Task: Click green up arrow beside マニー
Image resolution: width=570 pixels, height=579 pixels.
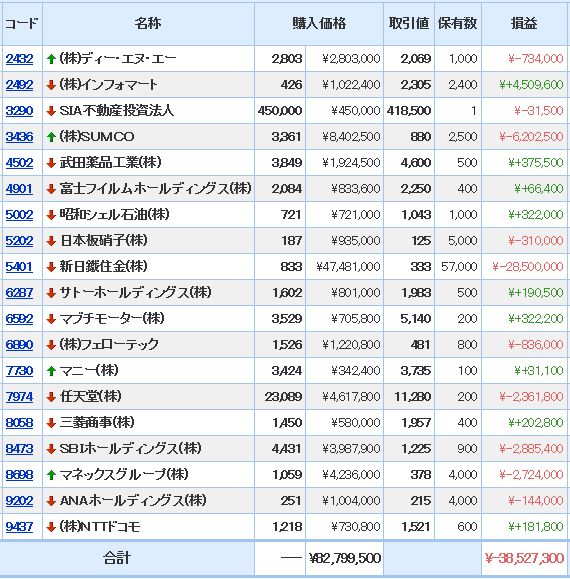Action: click(51, 371)
